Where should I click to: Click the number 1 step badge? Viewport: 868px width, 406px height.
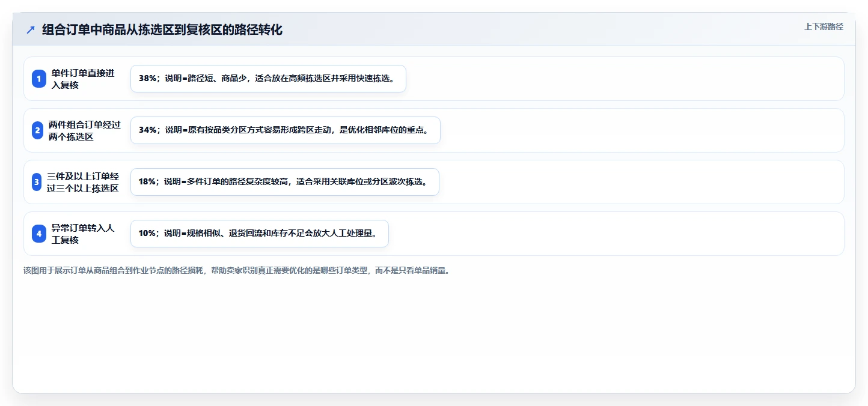point(39,79)
